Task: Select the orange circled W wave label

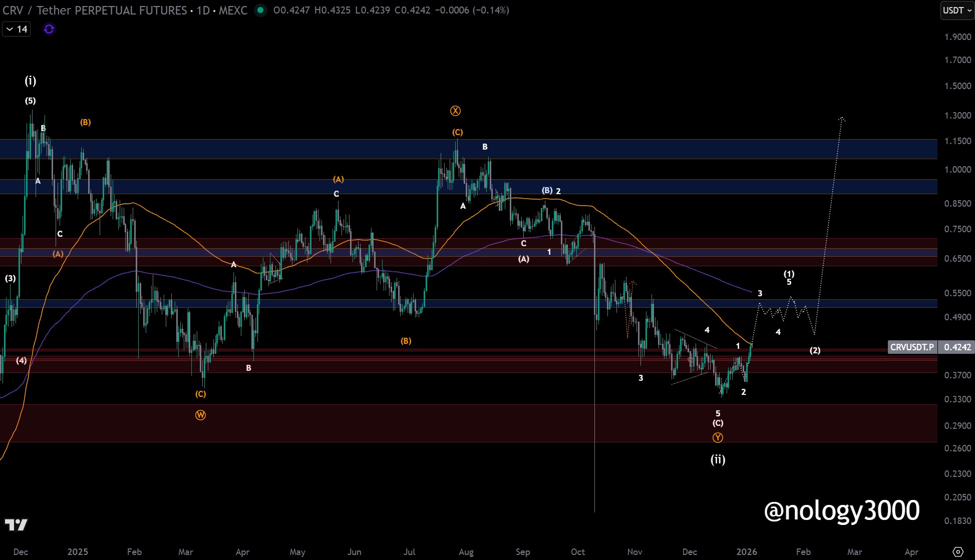Action: pyautogui.click(x=200, y=415)
